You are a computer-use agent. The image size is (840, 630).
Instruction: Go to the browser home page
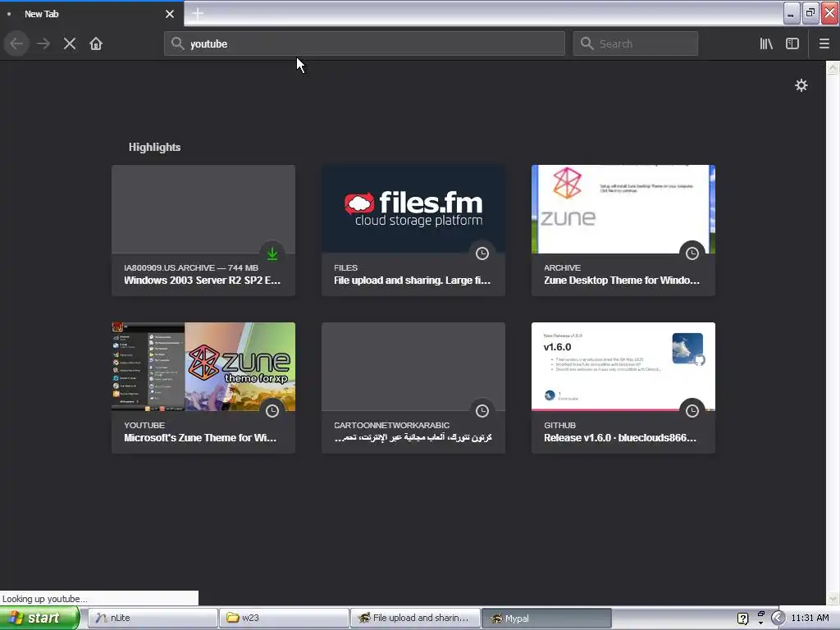point(96,44)
